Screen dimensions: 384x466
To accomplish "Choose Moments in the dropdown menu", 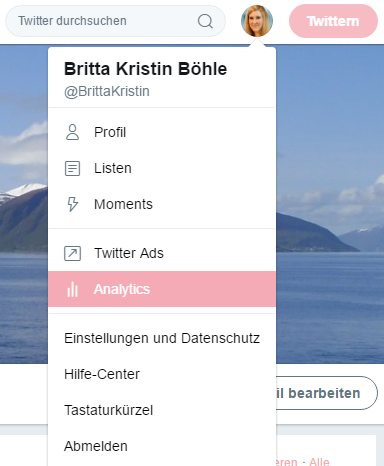I will (162, 204).
